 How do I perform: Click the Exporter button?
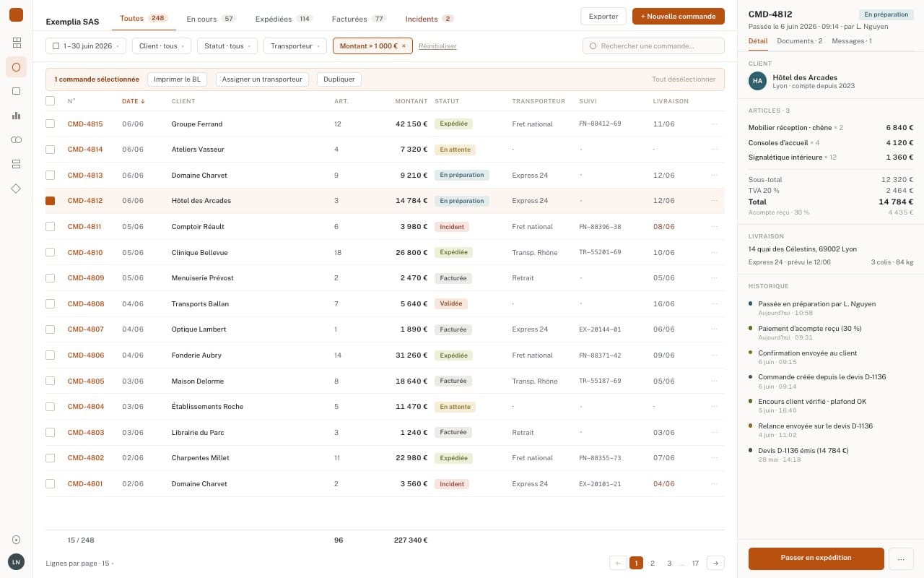pyautogui.click(x=603, y=16)
